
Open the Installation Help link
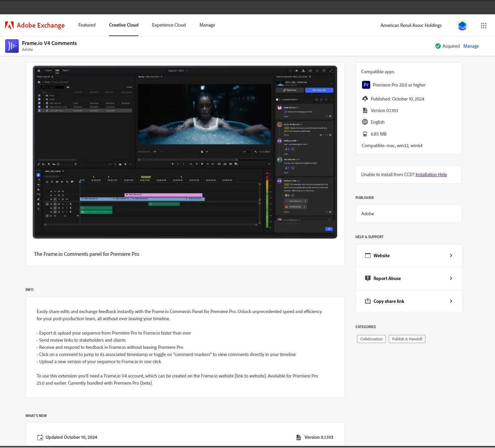point(431,174)
